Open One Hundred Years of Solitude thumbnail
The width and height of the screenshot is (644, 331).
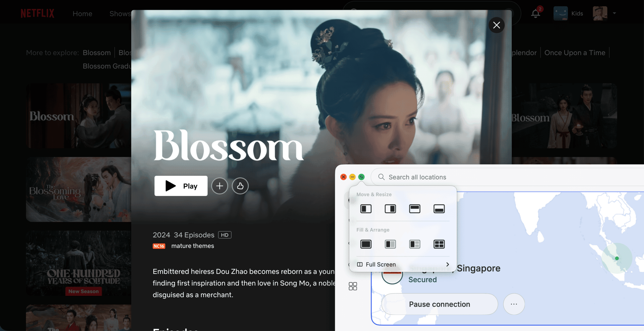pos(78,263)
